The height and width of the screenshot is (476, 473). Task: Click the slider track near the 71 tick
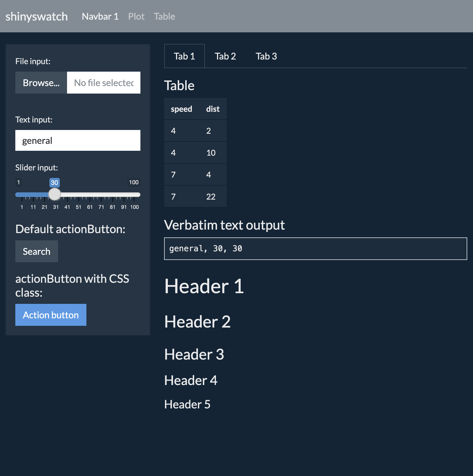click(x=101, y=195)
